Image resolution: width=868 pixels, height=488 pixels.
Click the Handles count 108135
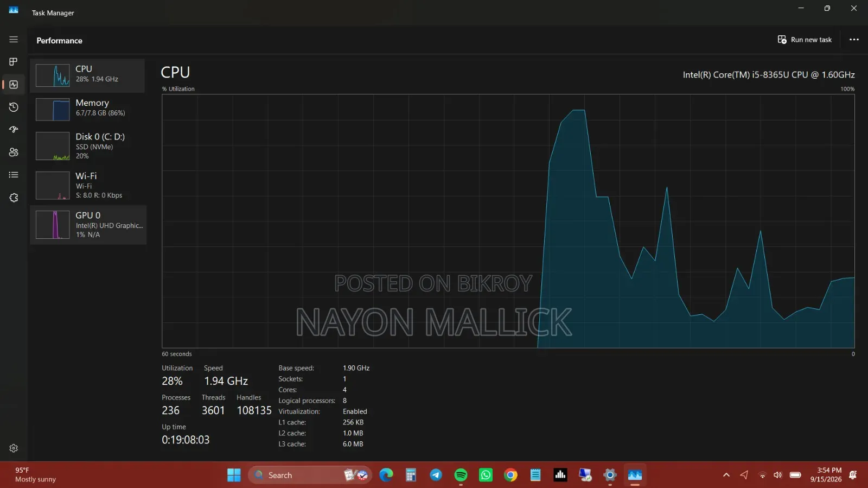pyautogui.click(x=254, y=410)
